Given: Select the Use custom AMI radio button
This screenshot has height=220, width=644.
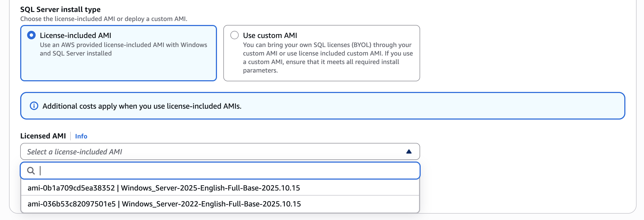Looking at the screenshot, I should [x=235, y=35].
